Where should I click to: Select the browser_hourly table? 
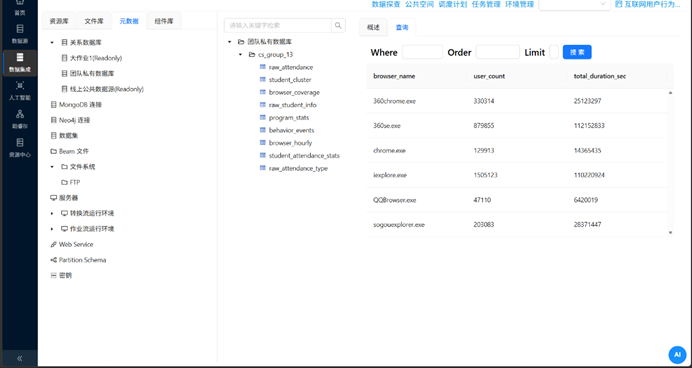290,143
